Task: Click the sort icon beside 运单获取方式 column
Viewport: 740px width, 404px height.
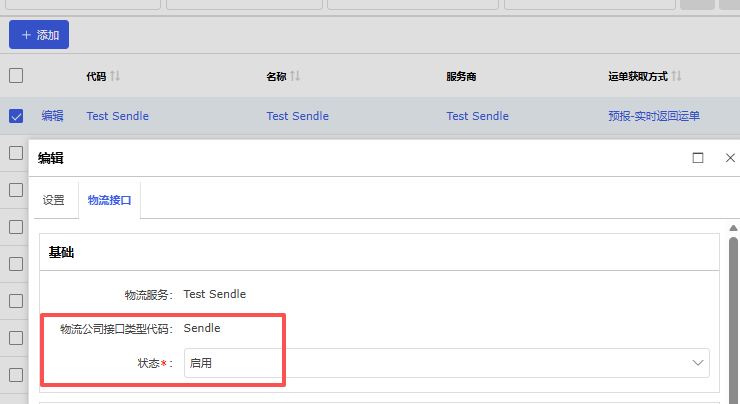Action: coord(677,76)
